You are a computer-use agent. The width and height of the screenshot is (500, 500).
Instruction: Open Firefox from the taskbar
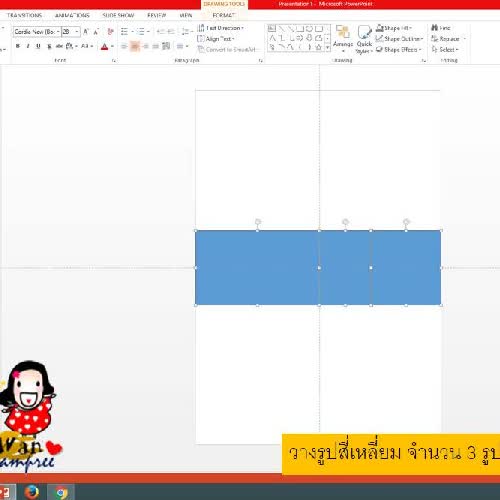32,492
